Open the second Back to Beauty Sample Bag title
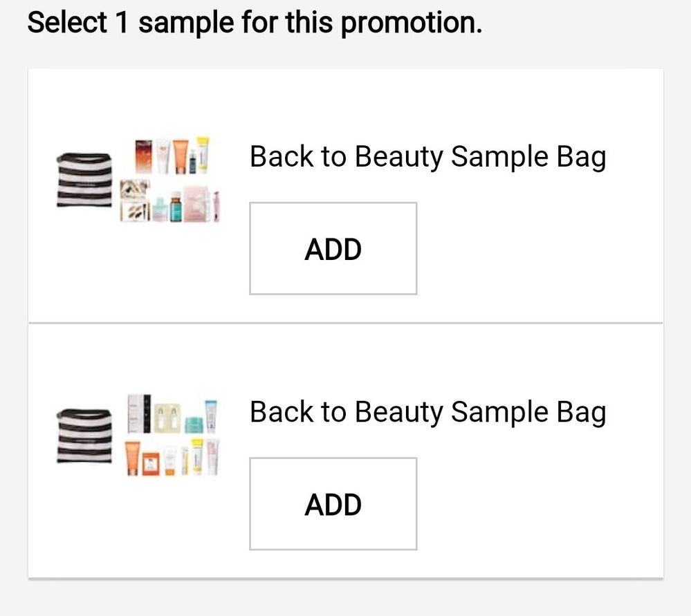691x616 pixels. (x=427, y=412)
